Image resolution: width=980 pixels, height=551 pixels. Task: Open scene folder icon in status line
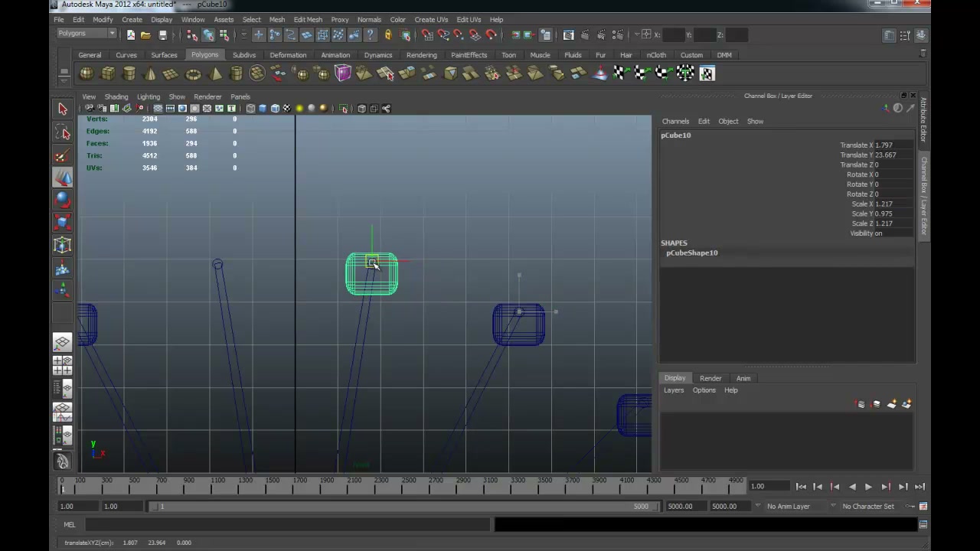pos(145,35)
